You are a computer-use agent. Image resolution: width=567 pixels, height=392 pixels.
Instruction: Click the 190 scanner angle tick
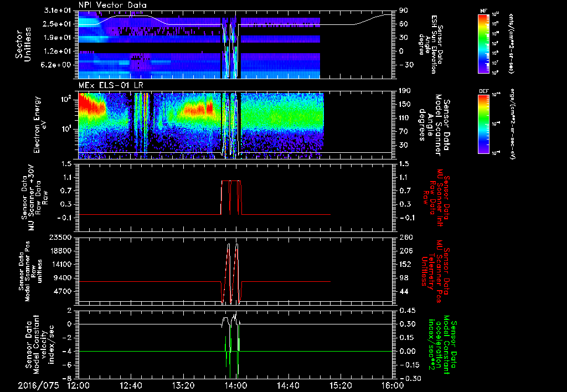(x=406, y=91)
